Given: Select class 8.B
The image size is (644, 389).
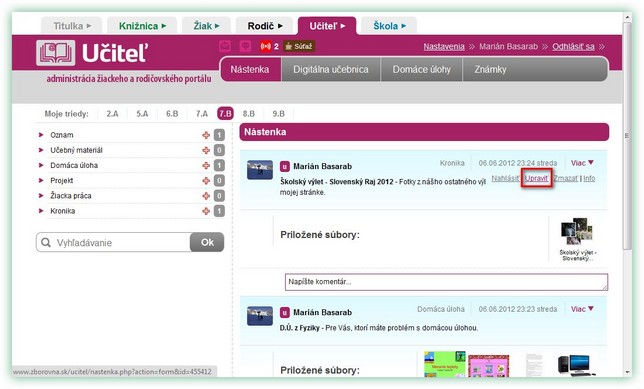Looking at the screenshot, I should (248, 114).
